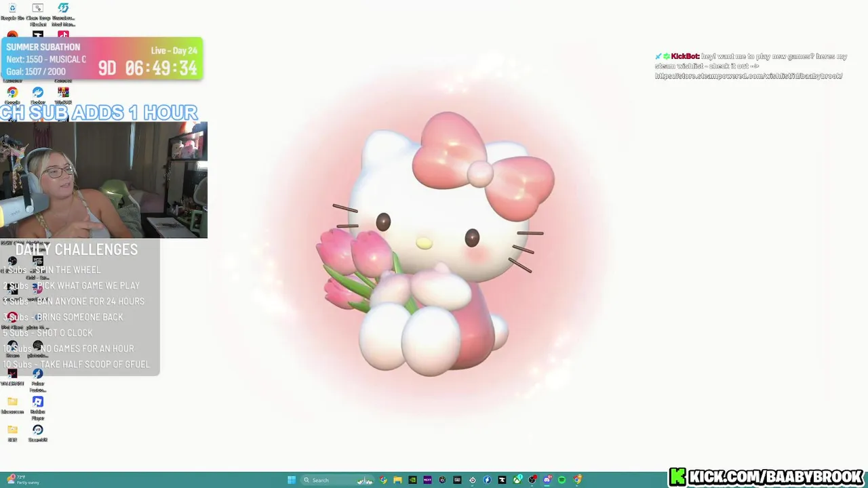The image size is (868, 488).
Task: Open Discord from the taskbar
Action: [x=547, y=480]
